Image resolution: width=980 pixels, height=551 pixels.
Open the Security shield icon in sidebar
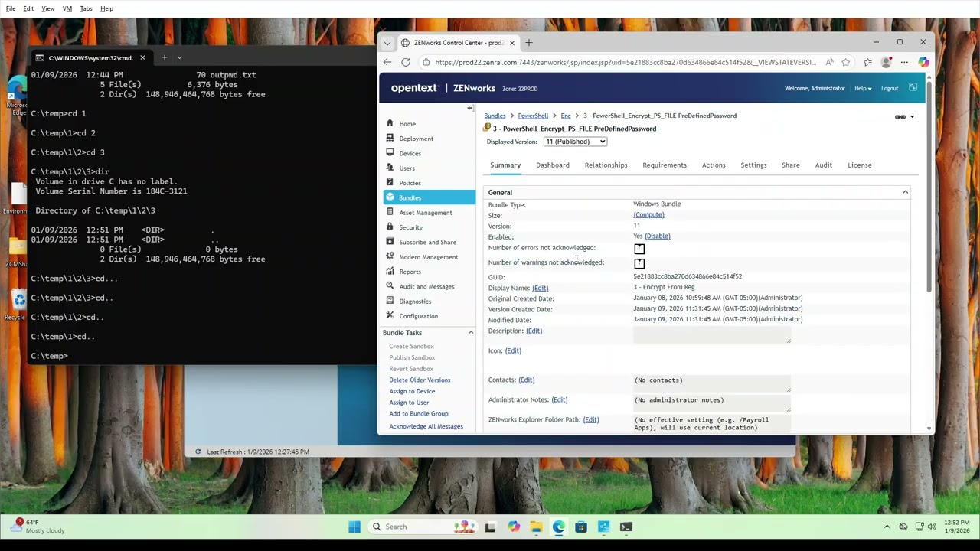(x=390, y=227)
